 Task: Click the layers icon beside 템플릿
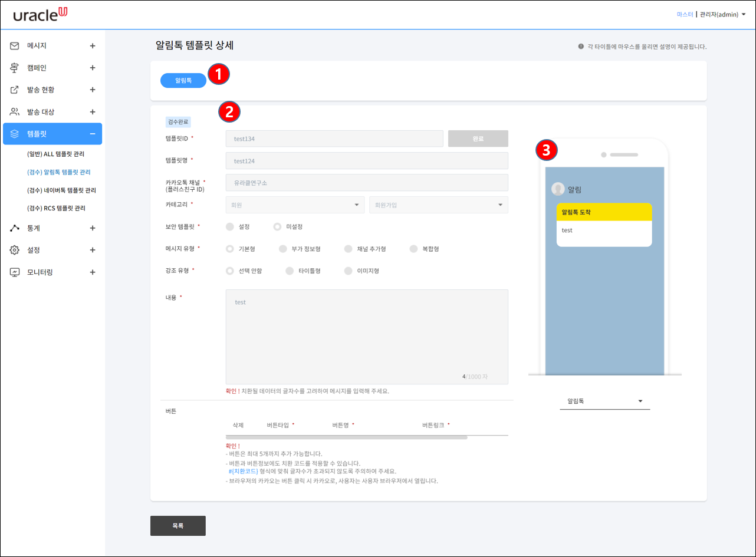[x=15, y=134]
